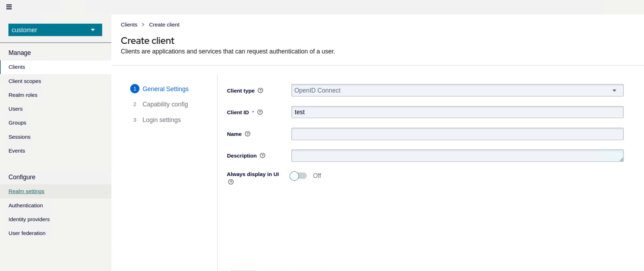
Task: Open help for Client ID
Action: coord(260,112)
